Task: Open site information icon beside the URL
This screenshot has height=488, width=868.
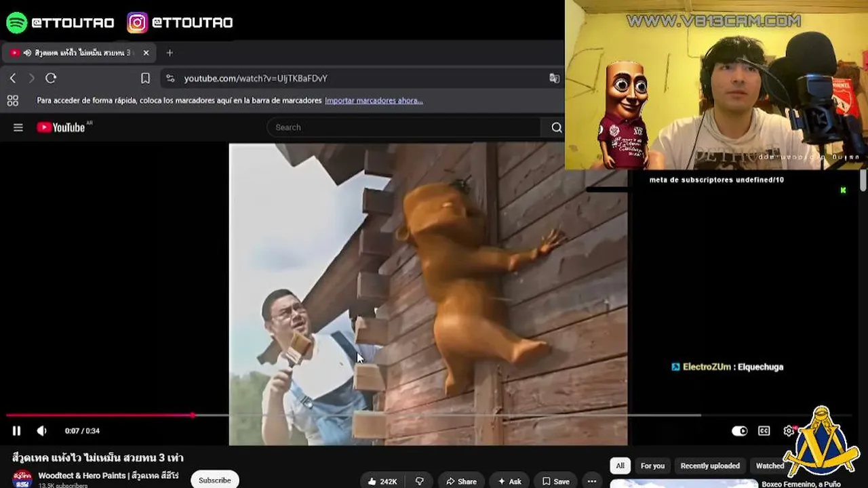Action: pyautogui.click(x=170, y=79)
